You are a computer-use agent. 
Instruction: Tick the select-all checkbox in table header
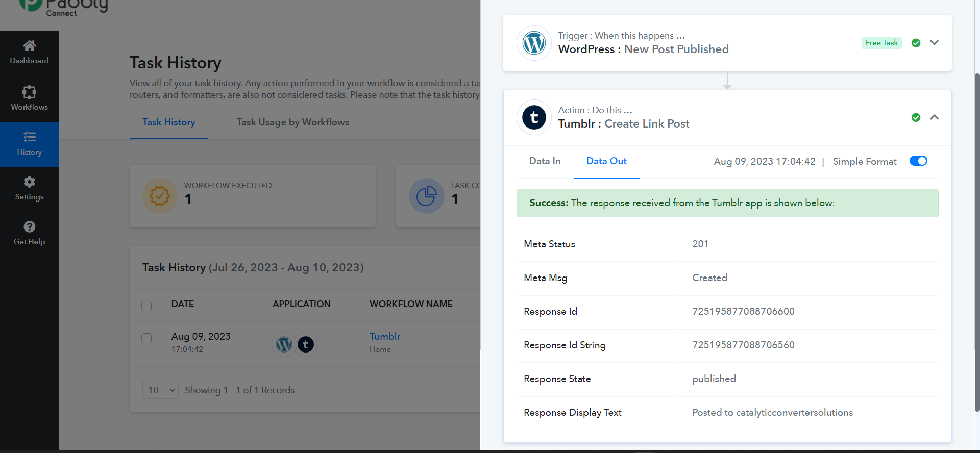click(x=146, y=306)
